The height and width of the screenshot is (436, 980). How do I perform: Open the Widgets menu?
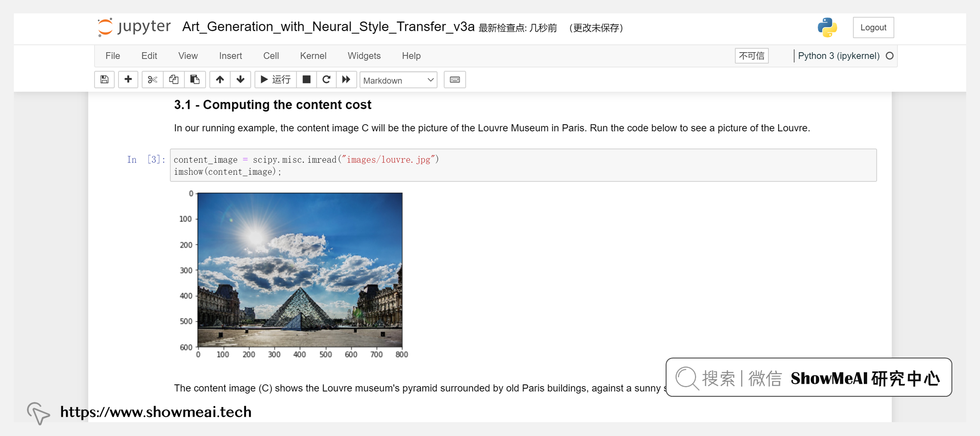[364, 56]
